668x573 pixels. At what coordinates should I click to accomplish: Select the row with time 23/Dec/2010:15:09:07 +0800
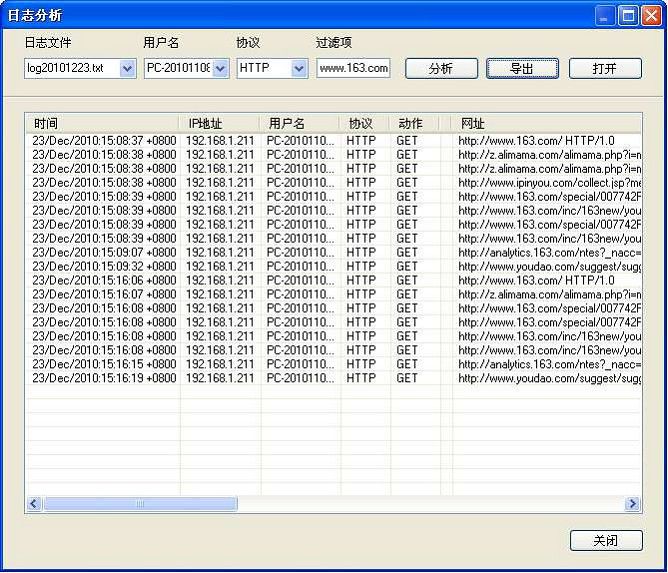point(334,253)
